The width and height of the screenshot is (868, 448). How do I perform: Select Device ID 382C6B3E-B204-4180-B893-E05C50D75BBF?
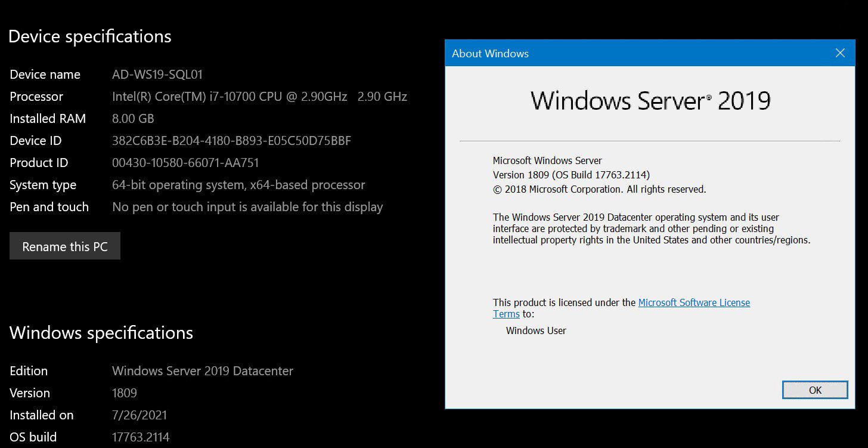coord(231,141)
